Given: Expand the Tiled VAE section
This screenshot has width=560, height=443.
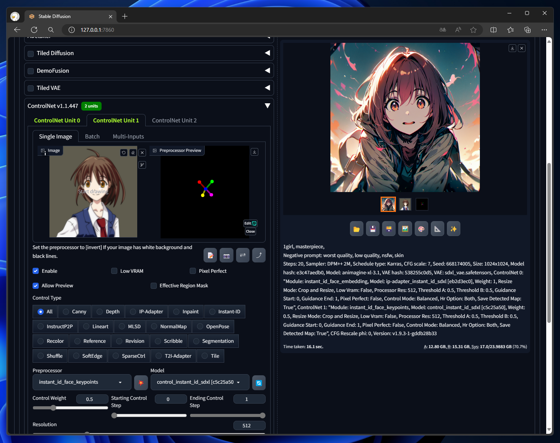Looking at the screenshot, I should coord(267,88).
